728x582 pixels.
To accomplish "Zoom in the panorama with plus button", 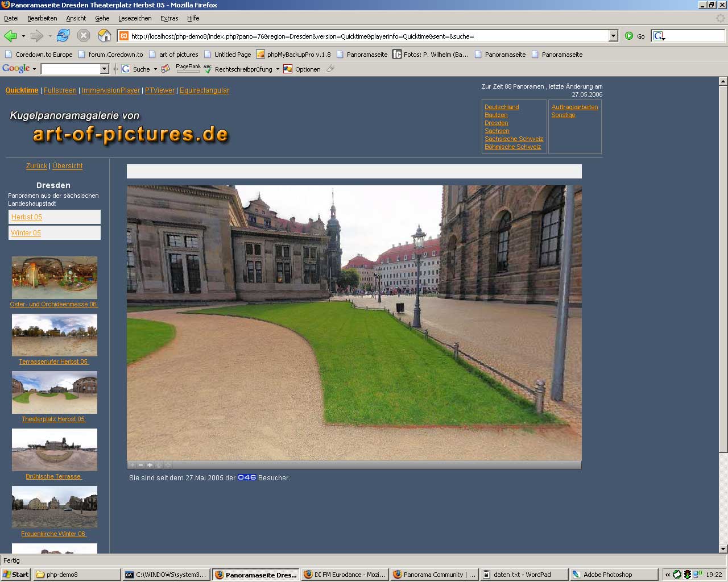I will coord(150,465).
